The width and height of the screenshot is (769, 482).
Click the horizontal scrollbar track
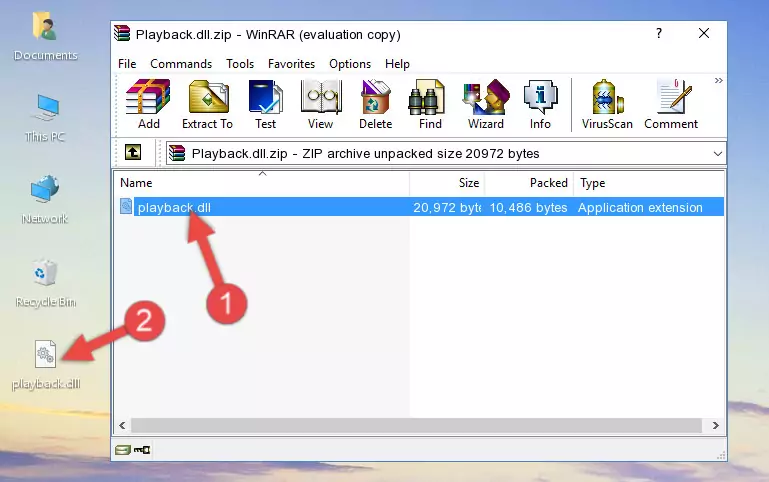[x=416, y=425]
